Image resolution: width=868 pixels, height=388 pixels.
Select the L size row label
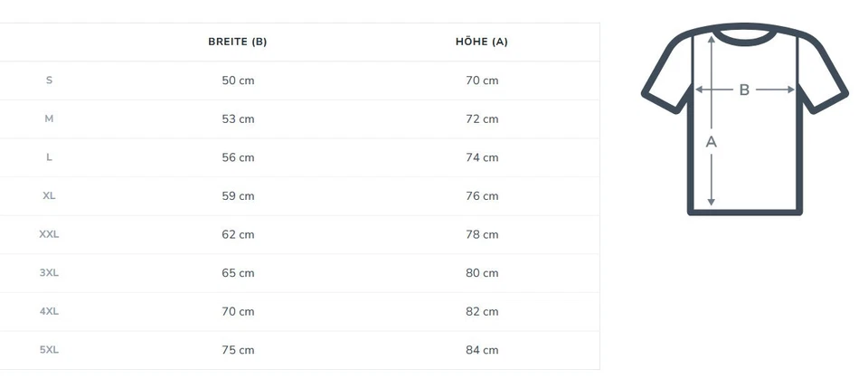click(x=49, y=157)
